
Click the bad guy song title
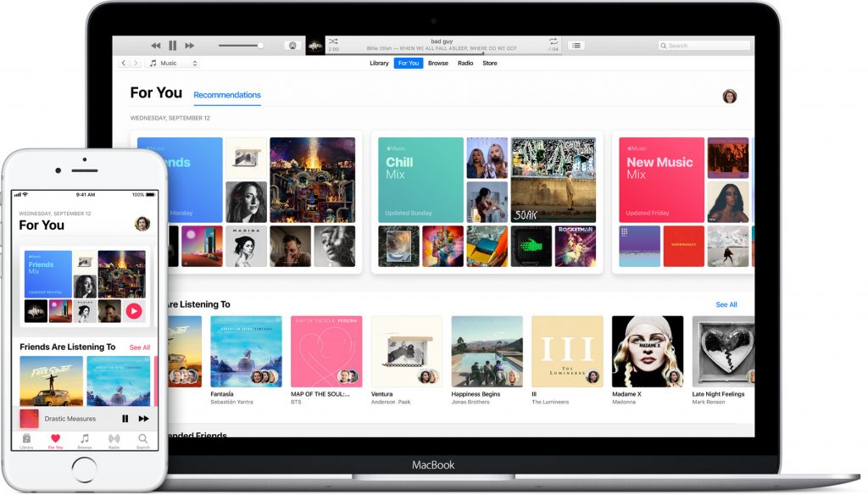pos(442,41)
